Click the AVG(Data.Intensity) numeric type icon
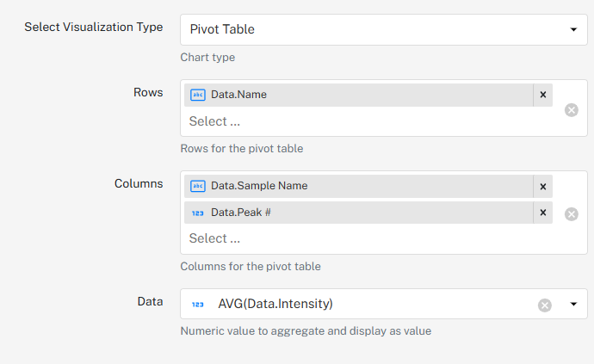This screenshot has height=364, width=594. click(198, 304)
